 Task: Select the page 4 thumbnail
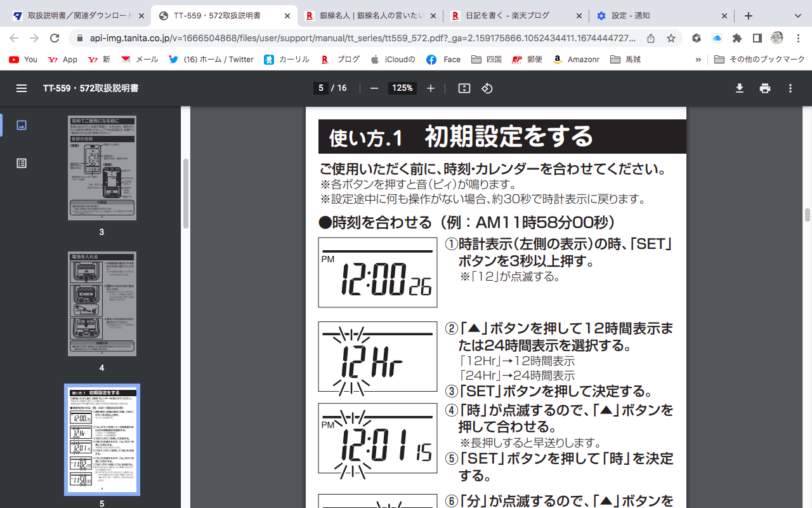tap(102, 304)
